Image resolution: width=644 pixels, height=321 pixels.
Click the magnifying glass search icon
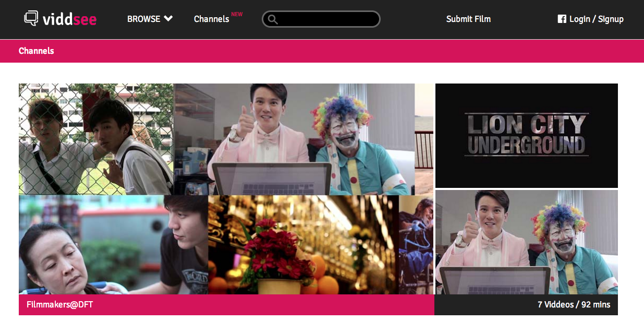273,19
